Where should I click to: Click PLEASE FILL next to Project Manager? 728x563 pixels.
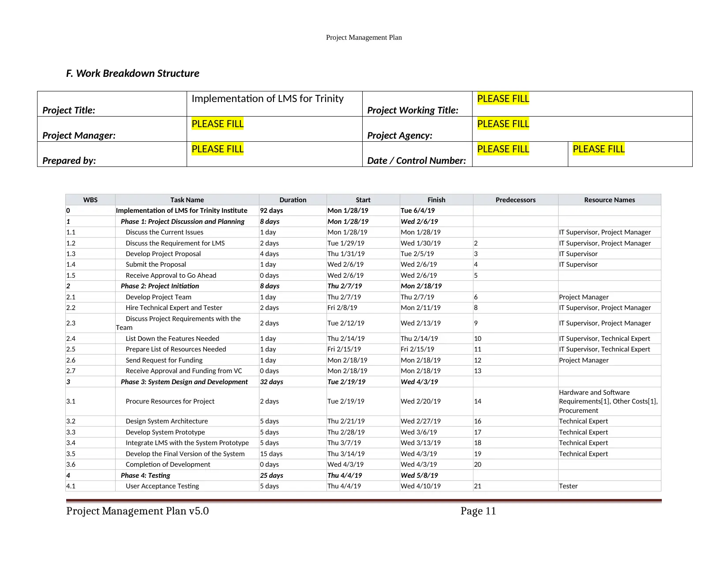point(218,124)
